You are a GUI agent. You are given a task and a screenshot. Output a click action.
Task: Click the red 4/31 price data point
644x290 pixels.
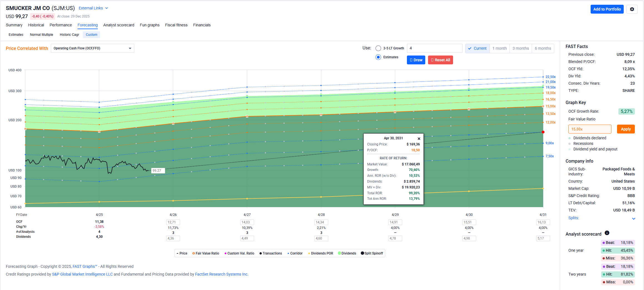click(x=543, y=132)
